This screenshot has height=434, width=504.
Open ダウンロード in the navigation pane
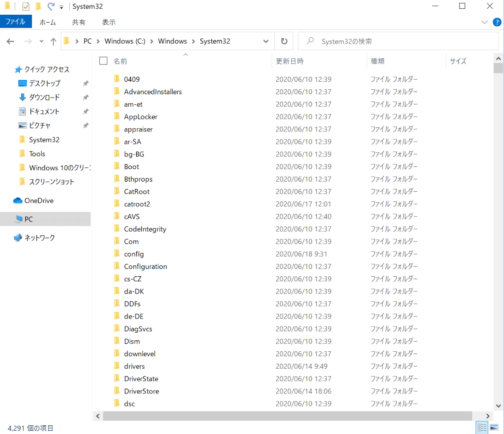coord(44,97)
